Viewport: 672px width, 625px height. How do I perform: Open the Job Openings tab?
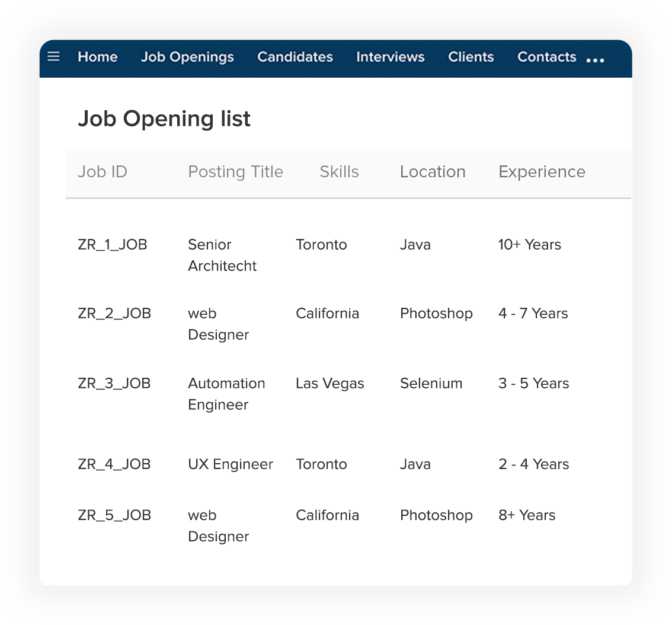pos(188,57)
